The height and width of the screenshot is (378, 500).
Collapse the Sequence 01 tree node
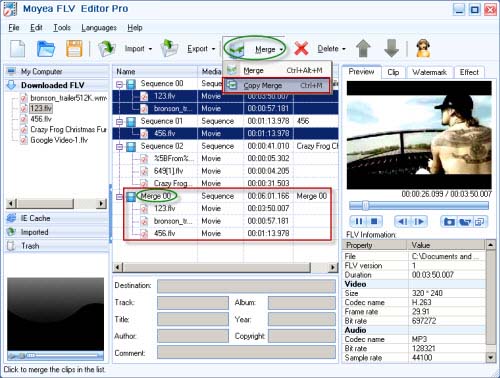[x=119, y=122]
